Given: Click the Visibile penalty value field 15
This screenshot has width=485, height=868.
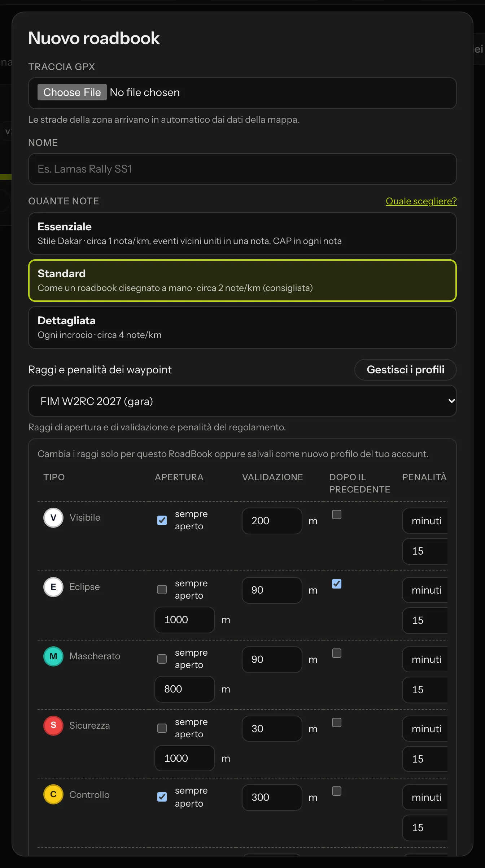Looking at the screenshot, I should [425, 551].
